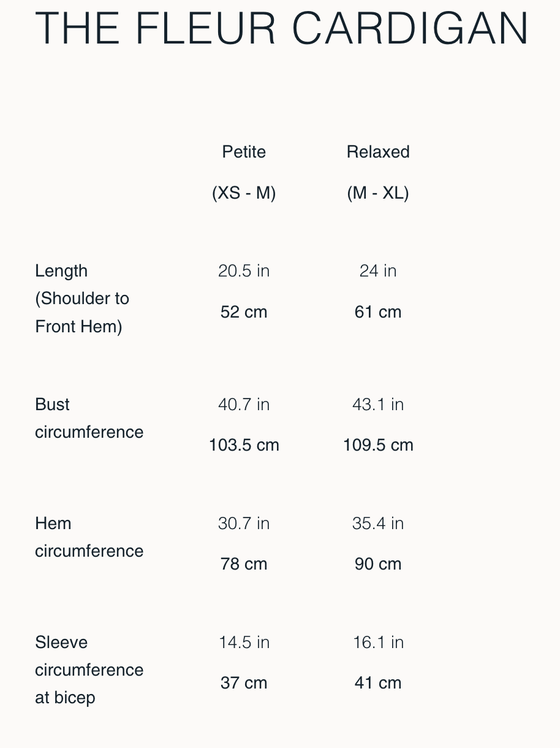
Task: Click the 37 cm sleeve measurement
Action: tap(244, 682)
